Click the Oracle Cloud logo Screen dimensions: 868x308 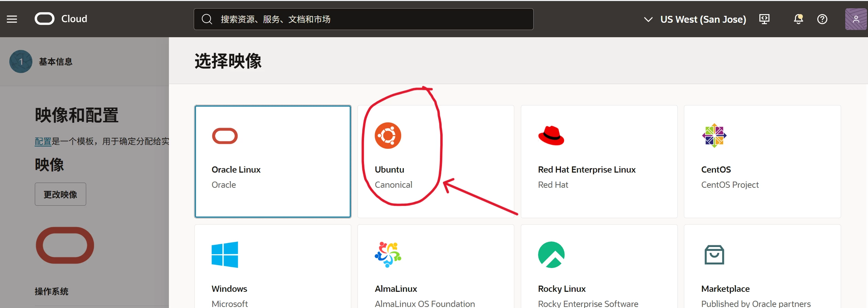[44, 19]
